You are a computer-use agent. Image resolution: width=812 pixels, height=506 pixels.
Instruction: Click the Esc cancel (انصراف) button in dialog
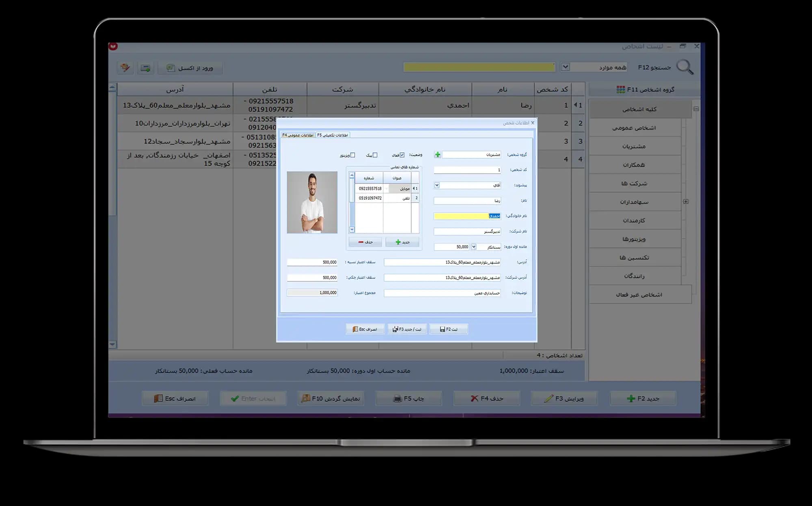[365, 329]
